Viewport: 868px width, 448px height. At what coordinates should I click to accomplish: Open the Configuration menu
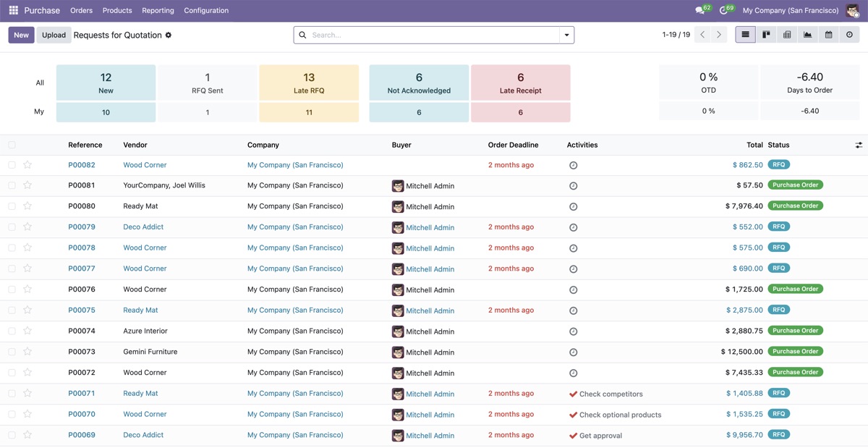pyautogui.click(x=206, y=10)
